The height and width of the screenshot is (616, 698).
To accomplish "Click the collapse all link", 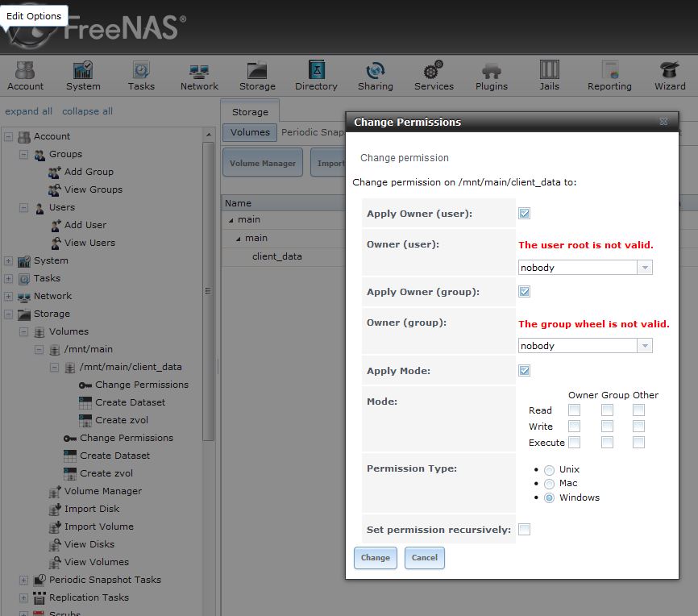I will point(87,111).
